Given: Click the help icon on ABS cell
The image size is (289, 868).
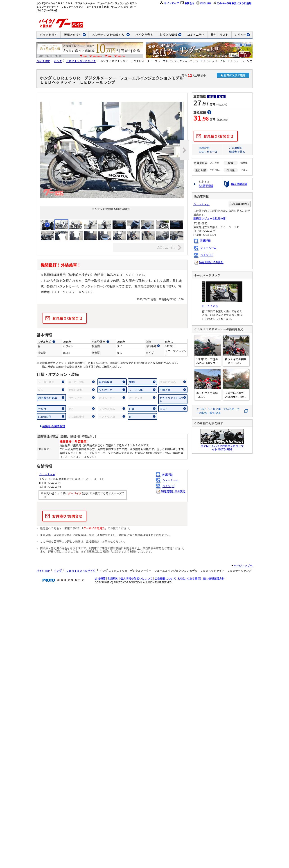Looking at the screenshot, I should coord(63,390).
